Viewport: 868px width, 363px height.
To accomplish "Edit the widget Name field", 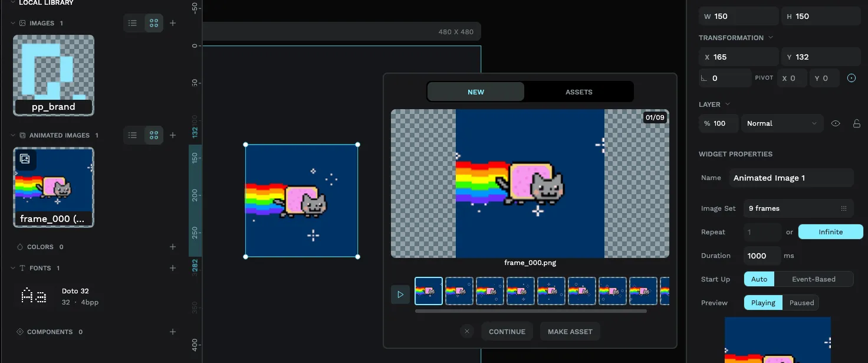I will pos(791,178).
